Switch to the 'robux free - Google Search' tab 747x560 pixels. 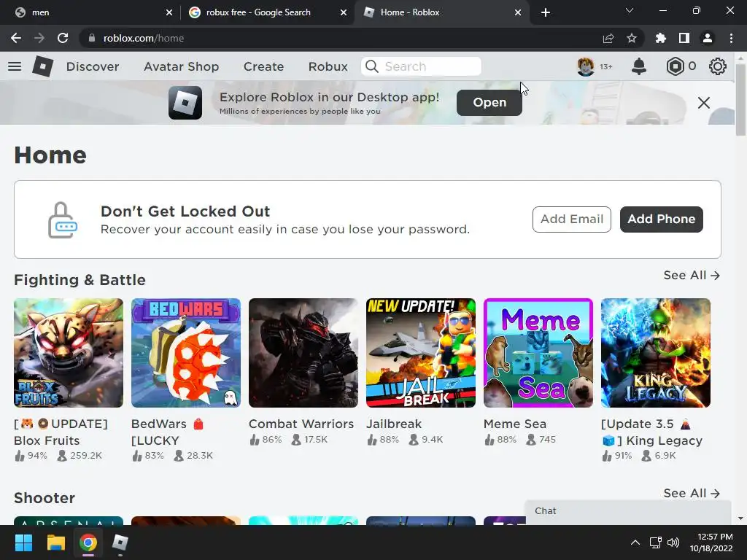267,12
